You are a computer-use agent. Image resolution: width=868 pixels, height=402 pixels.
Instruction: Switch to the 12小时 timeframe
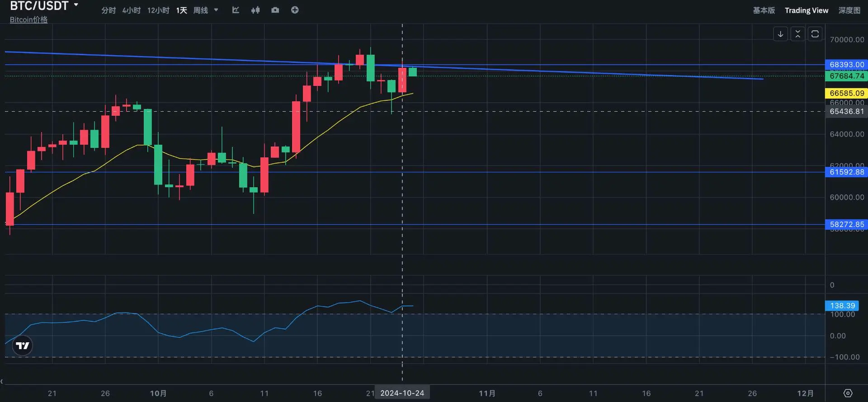coord(158,10)
